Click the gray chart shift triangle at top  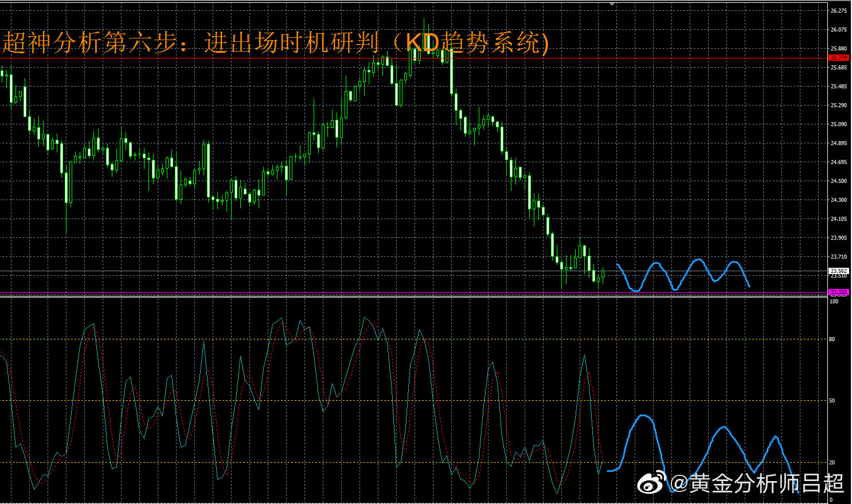point(612,3)
